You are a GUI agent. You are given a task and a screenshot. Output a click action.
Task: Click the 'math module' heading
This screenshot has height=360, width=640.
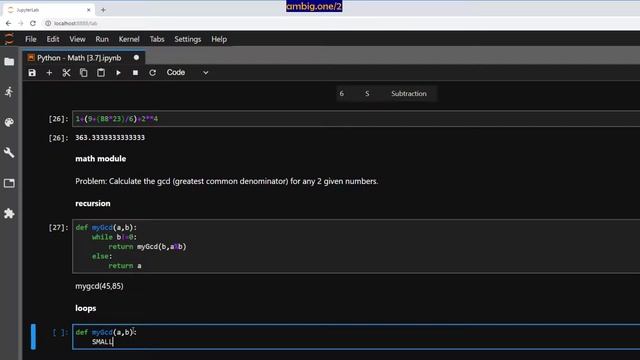100,159
